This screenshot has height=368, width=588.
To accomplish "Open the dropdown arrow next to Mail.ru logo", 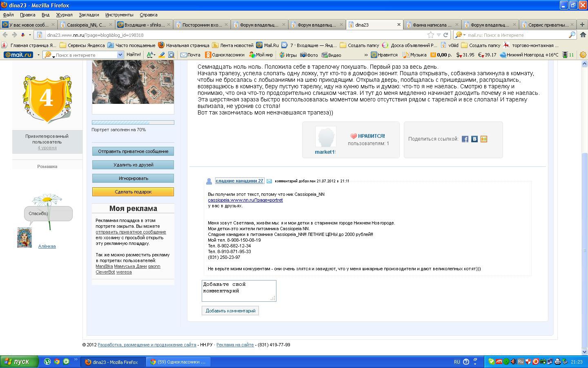I will coord(38,55).
